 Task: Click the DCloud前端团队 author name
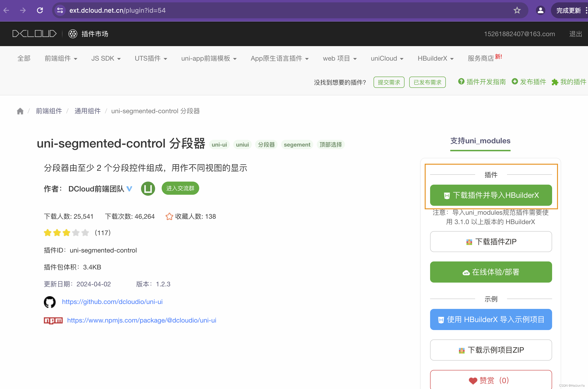[x=96, y=189]
